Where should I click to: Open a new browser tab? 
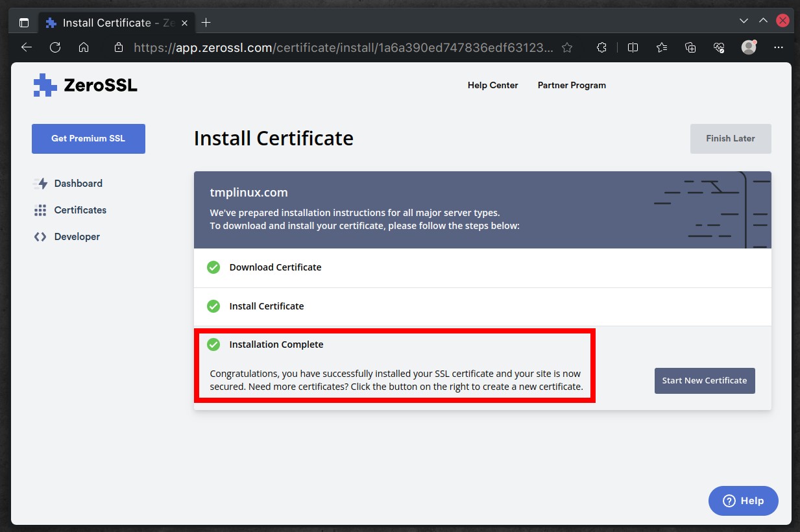point(206,23)
